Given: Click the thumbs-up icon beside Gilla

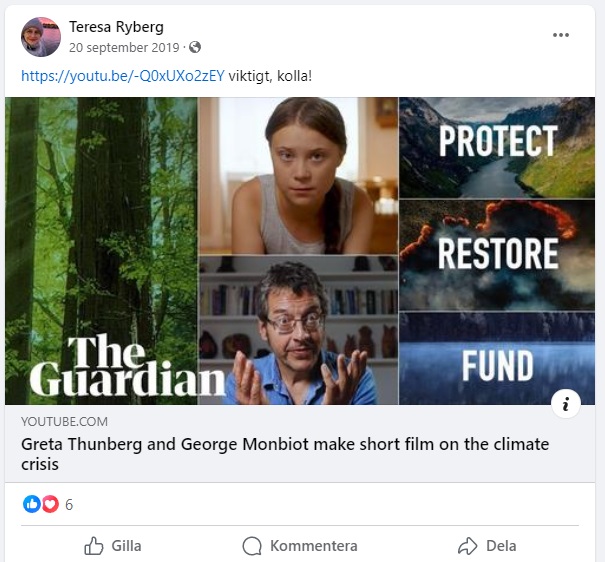Looking at the screenshot, I should [94, 546].
